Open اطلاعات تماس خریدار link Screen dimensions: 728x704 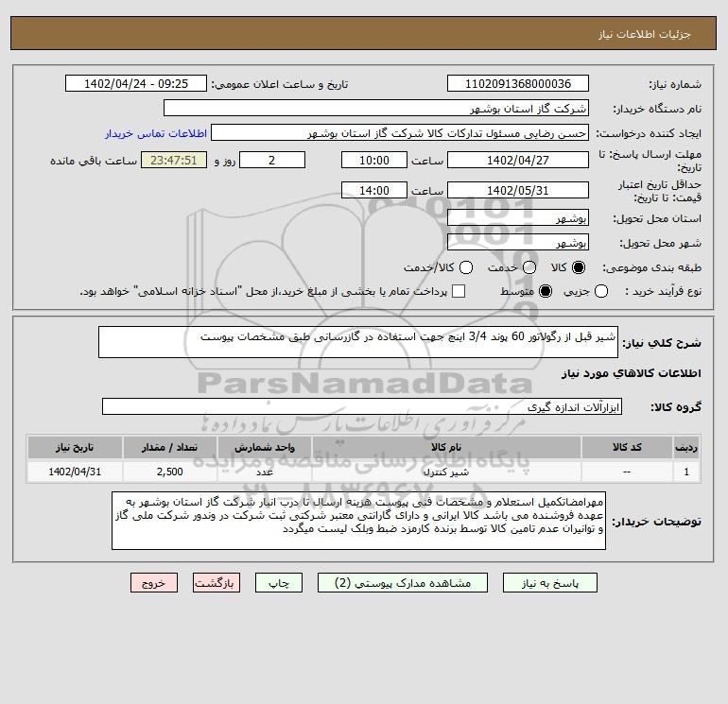click(156, 133)
